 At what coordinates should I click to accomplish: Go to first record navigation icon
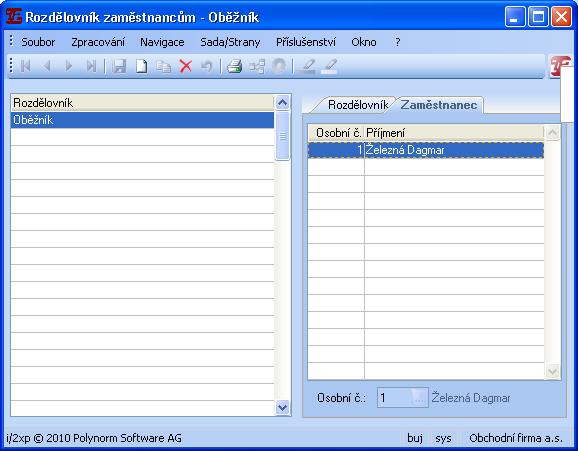click(x=25, y=66)
